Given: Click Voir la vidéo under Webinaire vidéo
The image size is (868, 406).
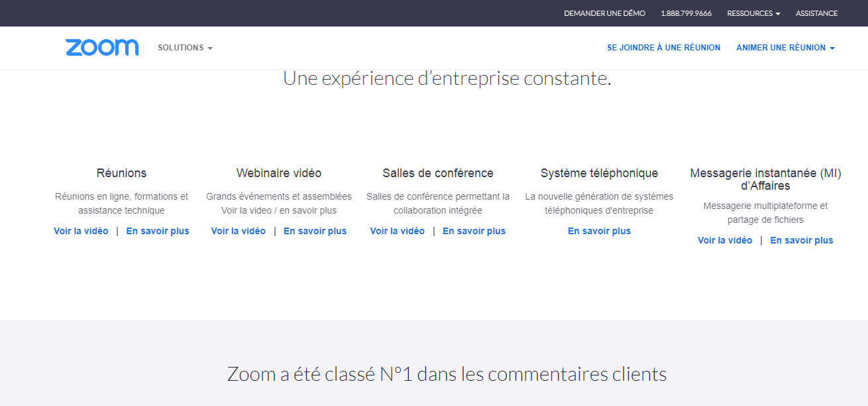Looking at the screenshot, I should coord(239,231).
